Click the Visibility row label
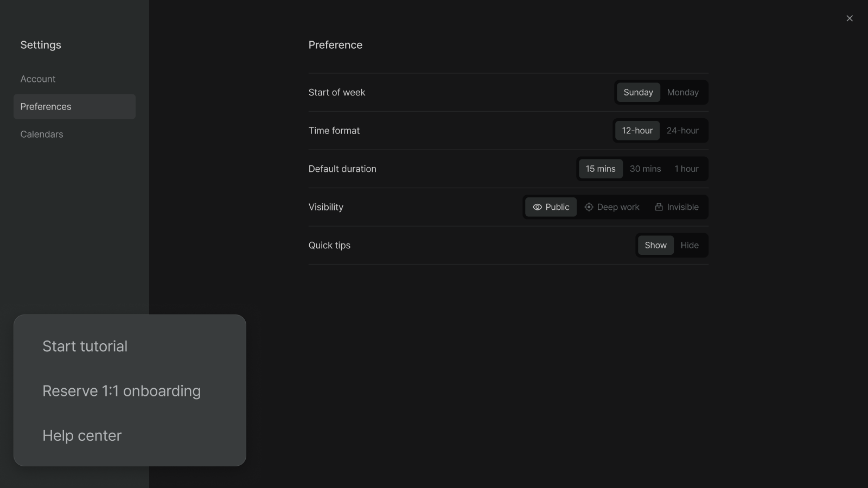Image resolution: width=868 pixels, height=488 pixels. point(326,207)
